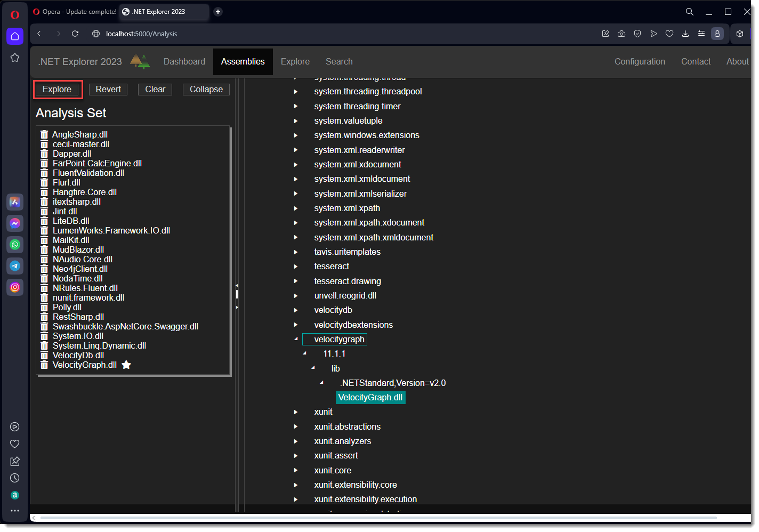Open Aria AI in Opera sidebar
The image size is (759, 532).
[15, 202]
